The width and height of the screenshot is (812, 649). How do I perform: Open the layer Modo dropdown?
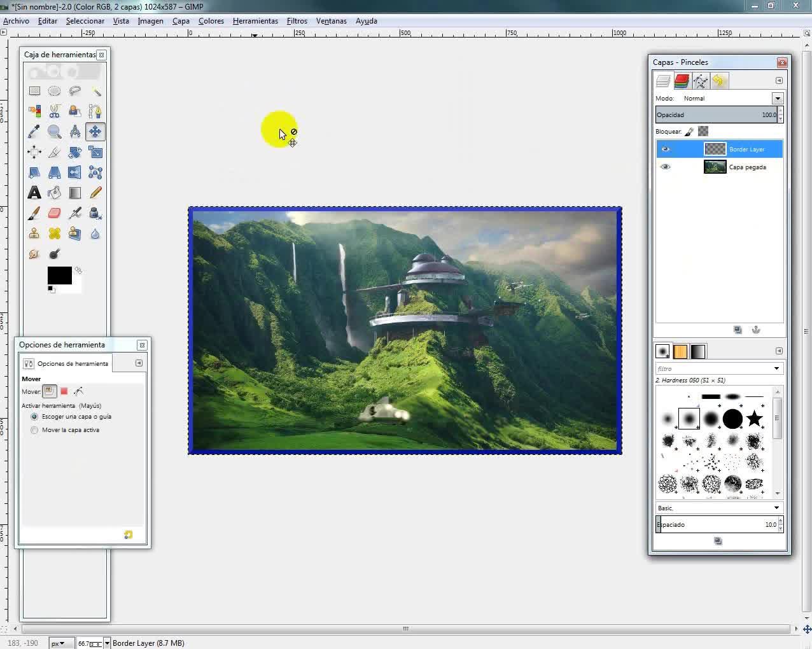pyautogui.click(x=778, y=98)
